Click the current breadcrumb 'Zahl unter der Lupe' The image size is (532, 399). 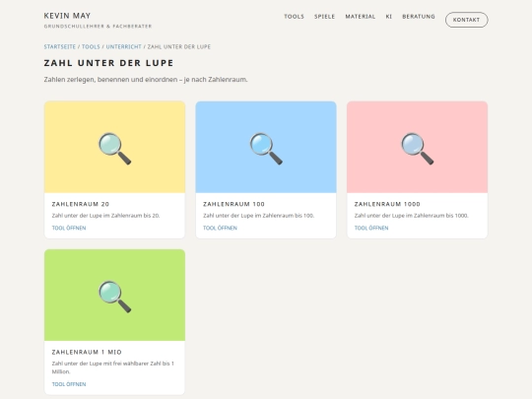pyautogui.click(x=178, y=47)
